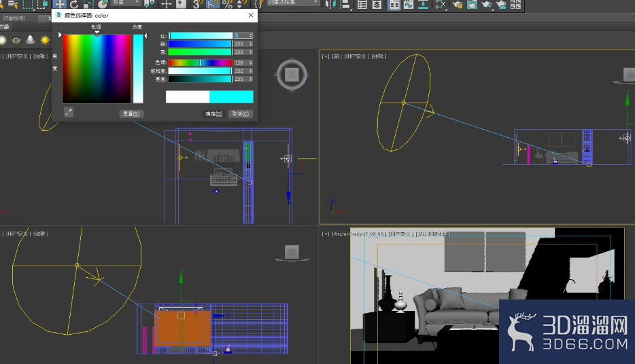Choose the rectangular selection region tool

[x=28, y=4]
